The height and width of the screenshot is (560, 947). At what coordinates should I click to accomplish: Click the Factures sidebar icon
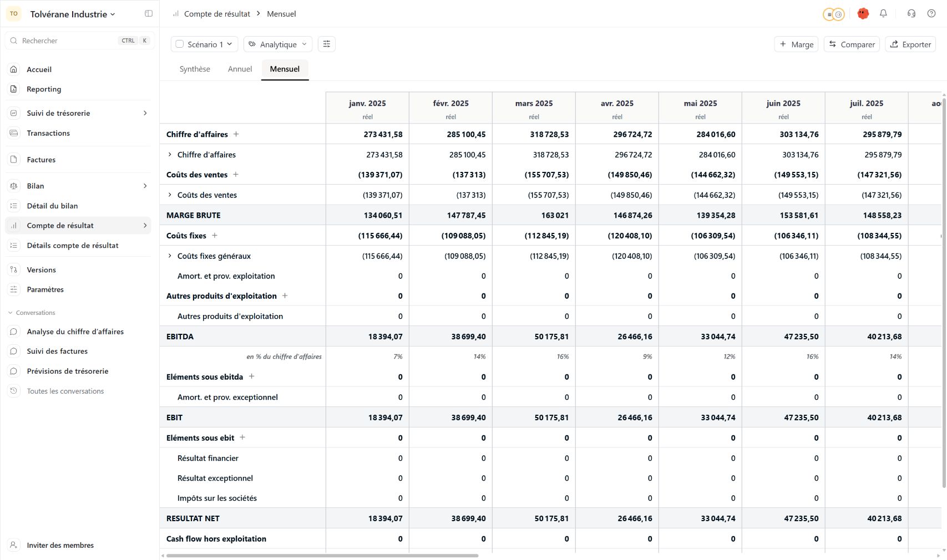click(x=14, y=160)
